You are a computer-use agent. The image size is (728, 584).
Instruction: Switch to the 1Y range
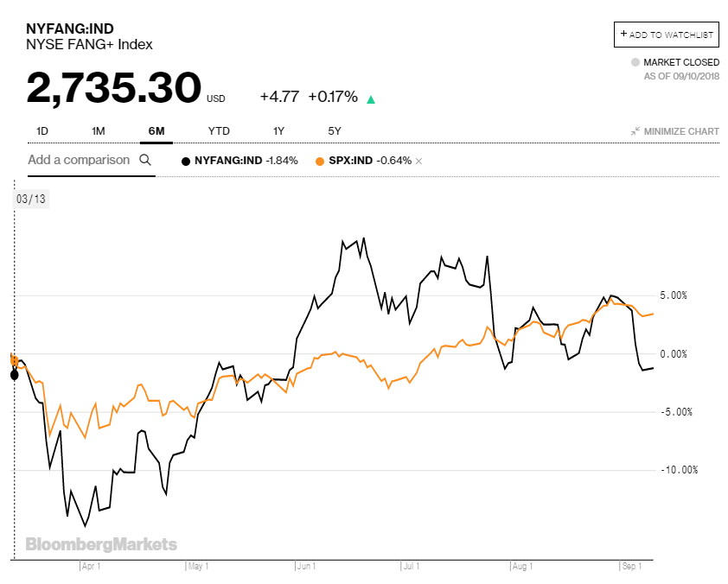point(278,131)
